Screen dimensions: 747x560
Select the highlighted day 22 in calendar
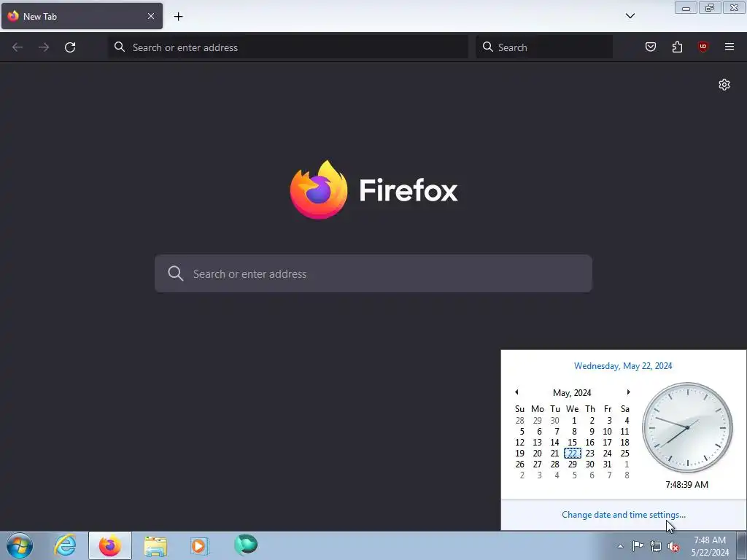pos(573,454)
